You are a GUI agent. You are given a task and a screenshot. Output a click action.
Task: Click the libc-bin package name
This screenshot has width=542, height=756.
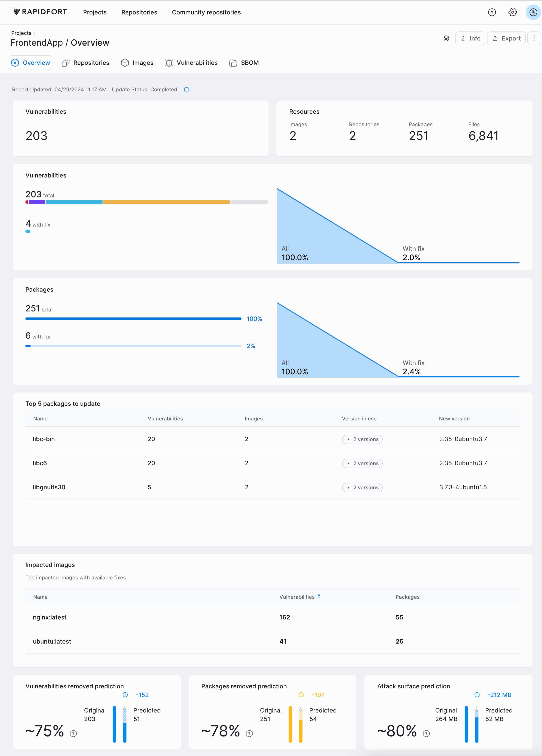click(x=44, y=439)
